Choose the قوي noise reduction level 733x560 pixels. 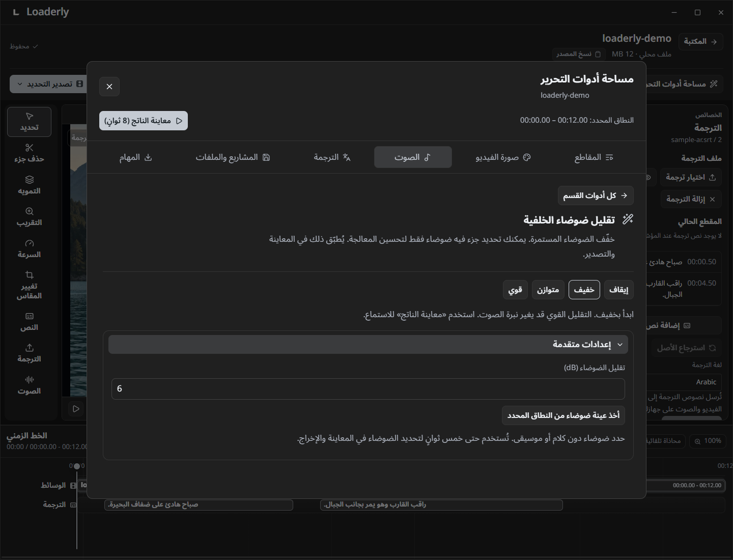[x=515, y=290]
